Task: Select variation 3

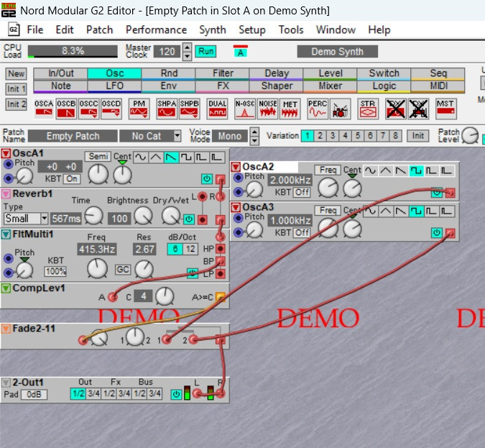Action: pos(332,136)
